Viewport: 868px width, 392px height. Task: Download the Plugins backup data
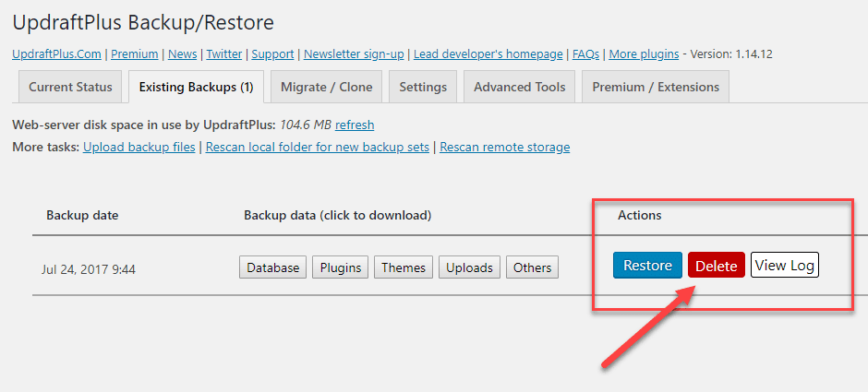(x=341, y=267)
